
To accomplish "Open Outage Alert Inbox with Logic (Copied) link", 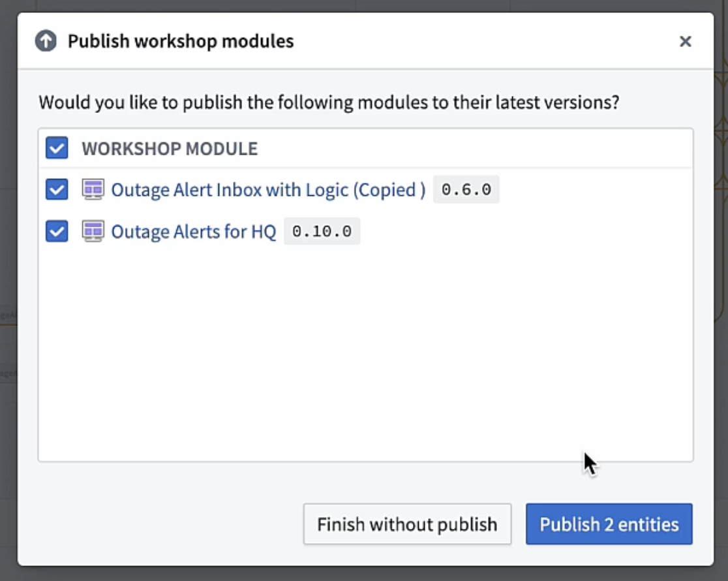I will pyautogui.click(x=268, y=189).
